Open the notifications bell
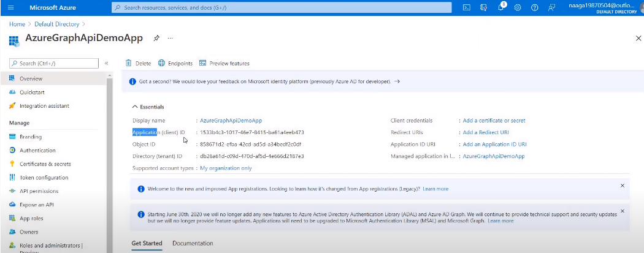The image size is (644, 253). pos(500,7)
